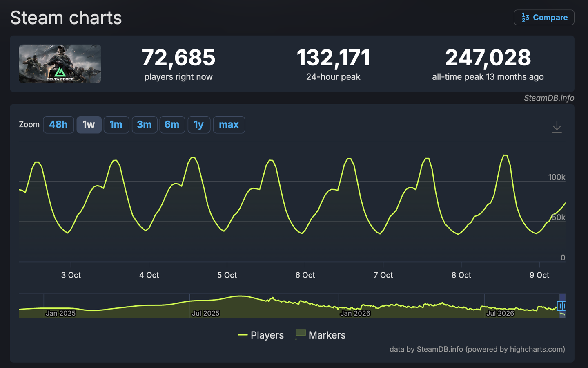Click the navigator timeline at Jul 2025
The height and width of the screenshot is (368, 588).
point(205,313)
